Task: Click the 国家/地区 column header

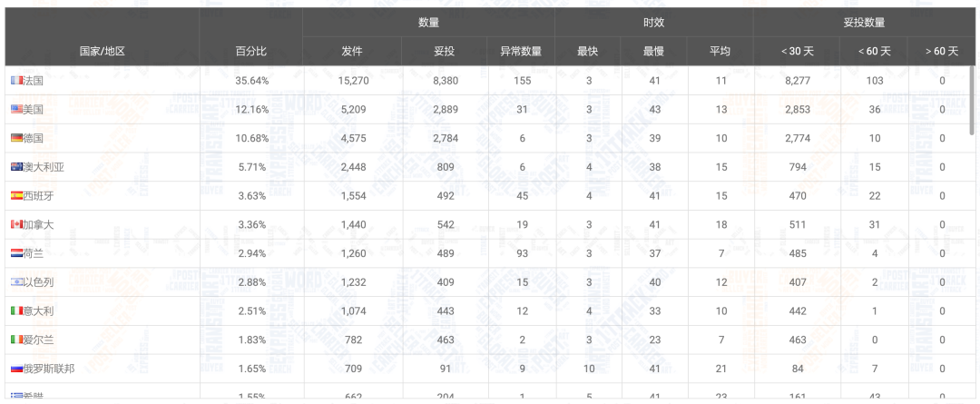Action: (102, 51)
